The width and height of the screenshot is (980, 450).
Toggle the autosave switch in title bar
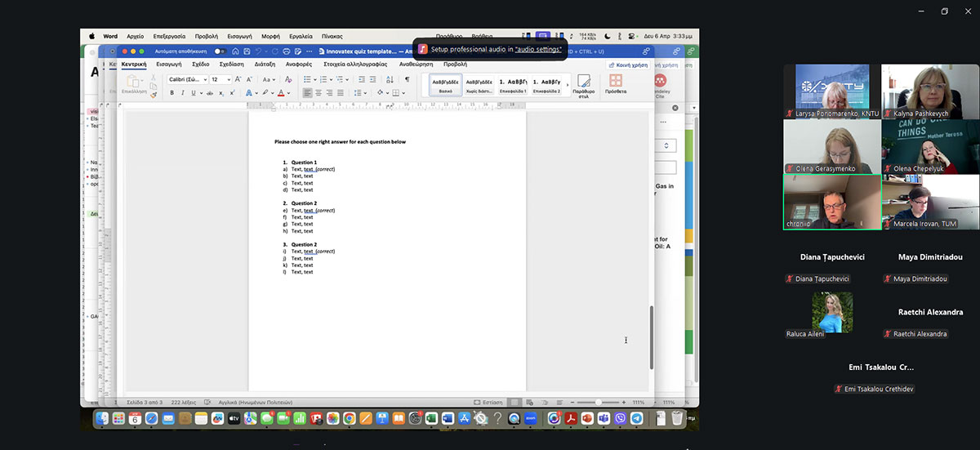(x=219, y=51)
